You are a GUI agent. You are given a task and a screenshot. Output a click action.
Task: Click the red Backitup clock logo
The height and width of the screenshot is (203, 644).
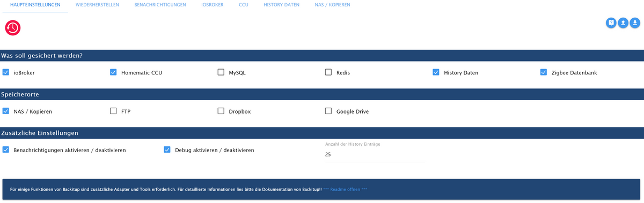click(13, 28)
